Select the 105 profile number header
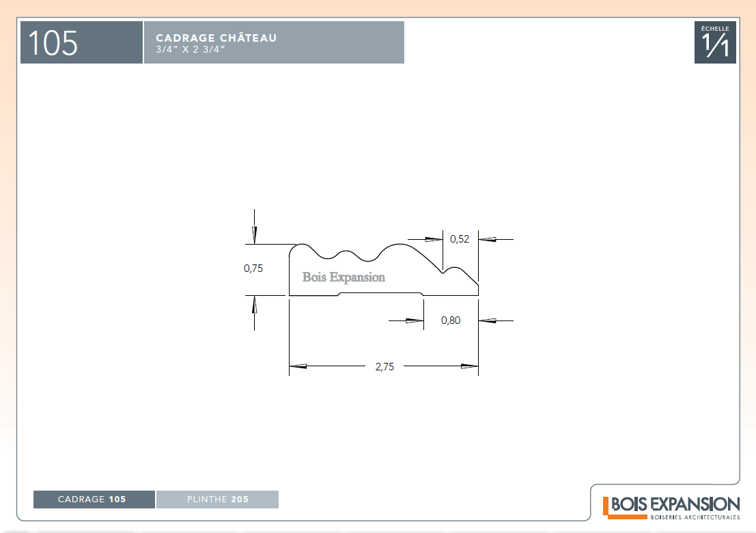 pyautogui.click(x=81, y=42)
